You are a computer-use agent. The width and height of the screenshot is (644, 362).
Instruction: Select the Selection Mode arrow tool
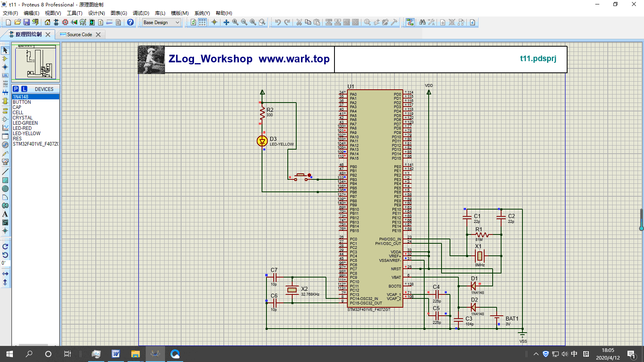[5, 50]
